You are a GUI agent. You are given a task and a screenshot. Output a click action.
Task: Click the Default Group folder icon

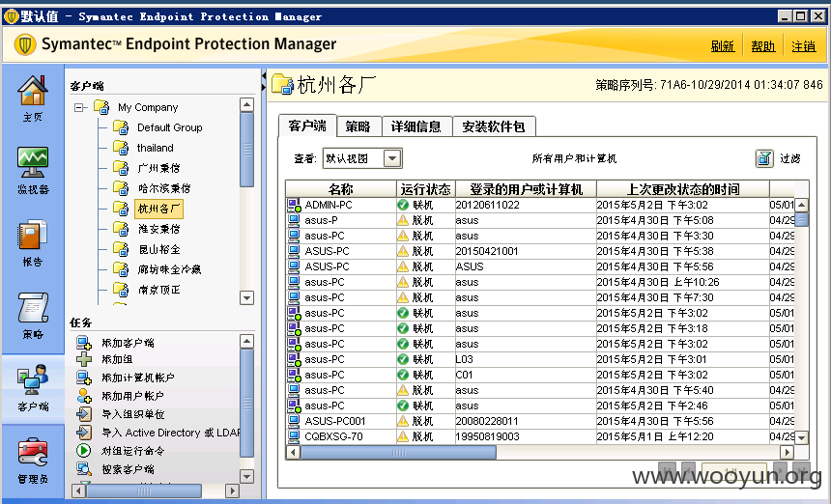pos(121,127)
